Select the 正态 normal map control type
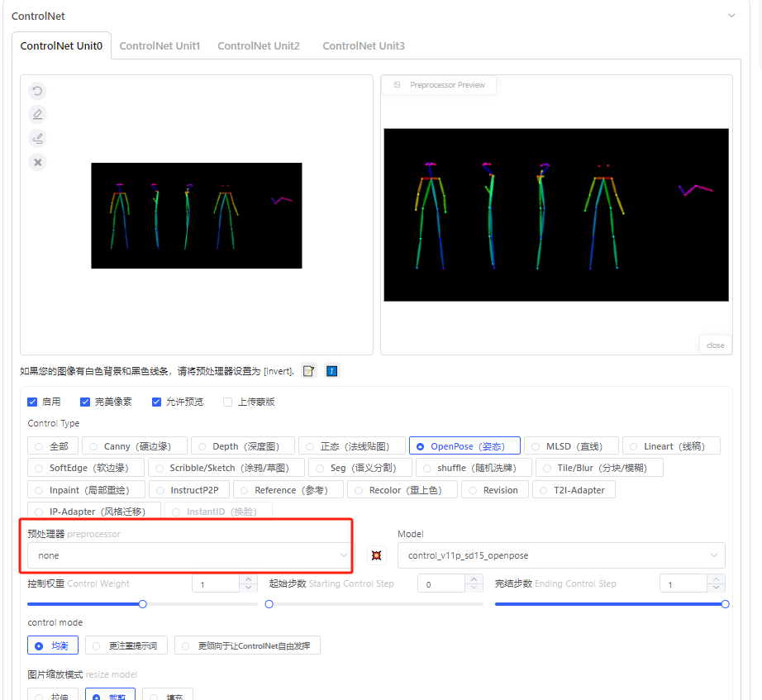 click(352, 446)
